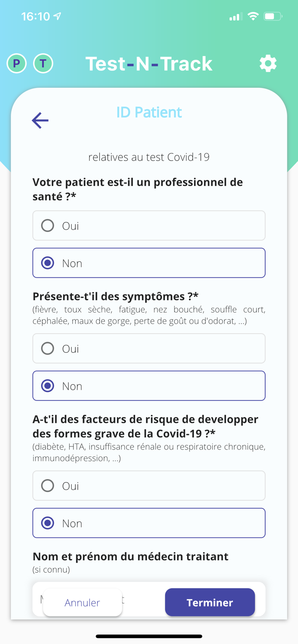The width and height of the screenshot is (298, 644).
Task: Select Non for facteurs de risque
Action: pos(149,523)
